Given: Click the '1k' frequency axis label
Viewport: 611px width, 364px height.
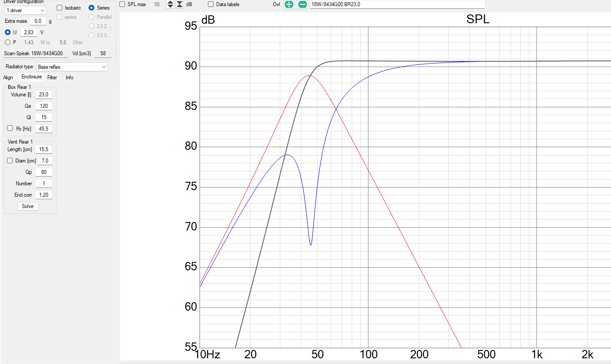Looking at the screenshot, I should [x=537, y=354].
